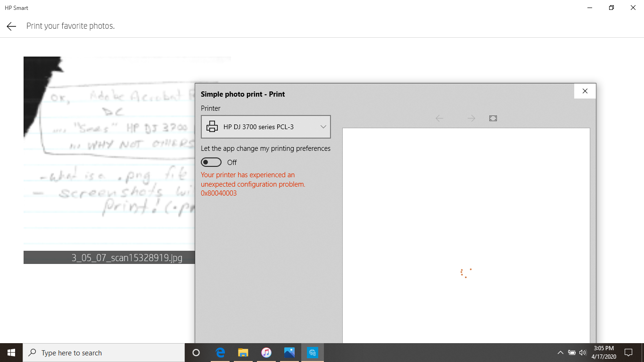Image resolution: width=644 pixels, height=362 pixels.
Task: Click HP Smart taskbar icon
Action: pyautogui.click(x=313, y=353)
